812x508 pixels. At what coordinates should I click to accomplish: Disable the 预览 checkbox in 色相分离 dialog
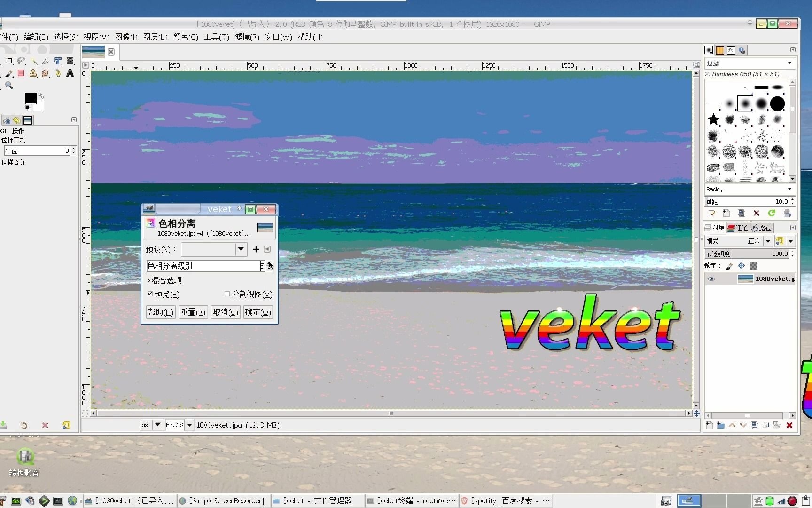click(150, 294)
